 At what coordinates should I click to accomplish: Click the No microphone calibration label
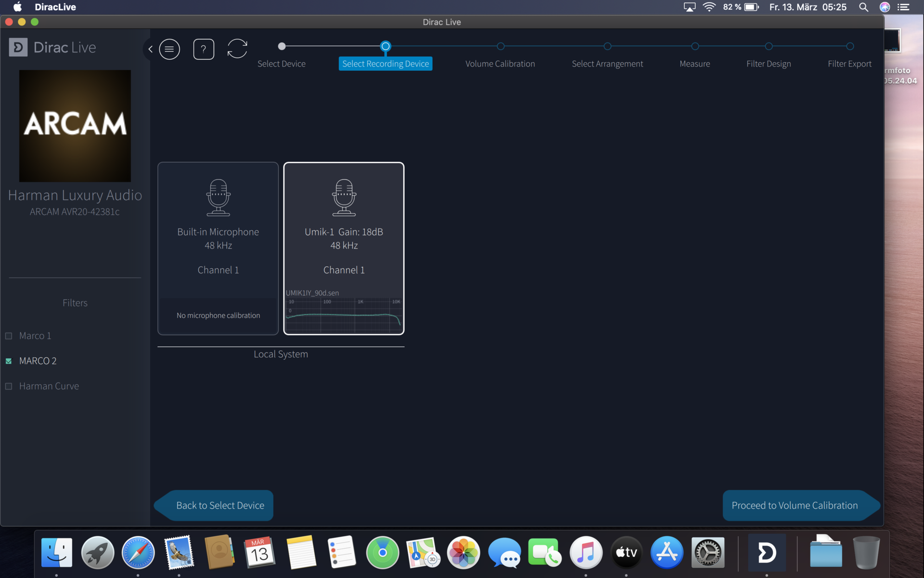pyautogui.click(x=218, y=315)
